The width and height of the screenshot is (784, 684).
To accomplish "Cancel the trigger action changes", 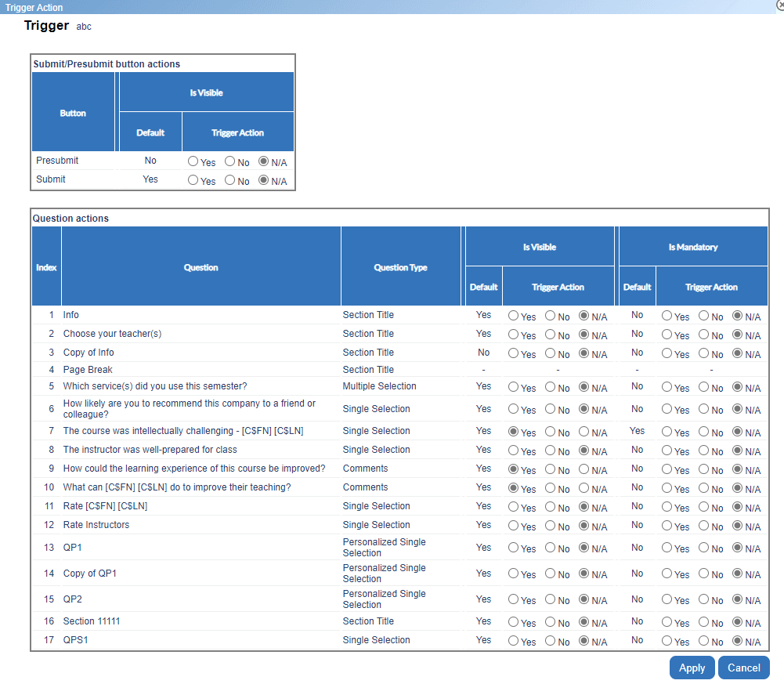I will coord(743,668).
